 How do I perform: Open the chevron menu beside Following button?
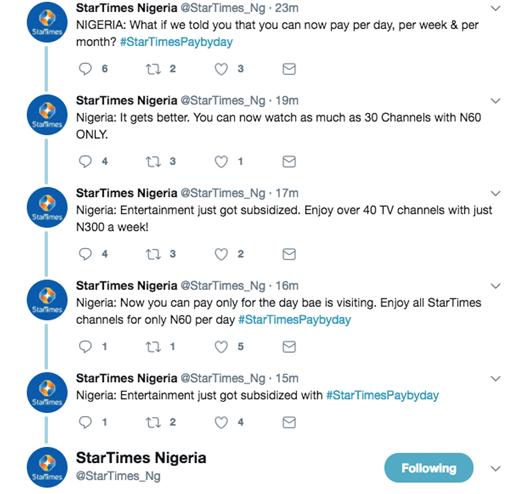click(496, 469)
